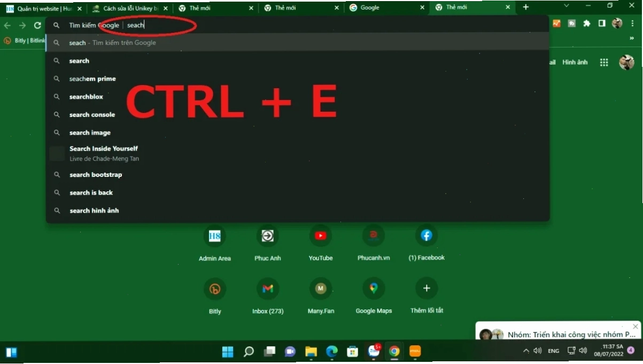Select the 'searchblox' suggestion
This screenshot has width=643, height=364.
point(298,97)
